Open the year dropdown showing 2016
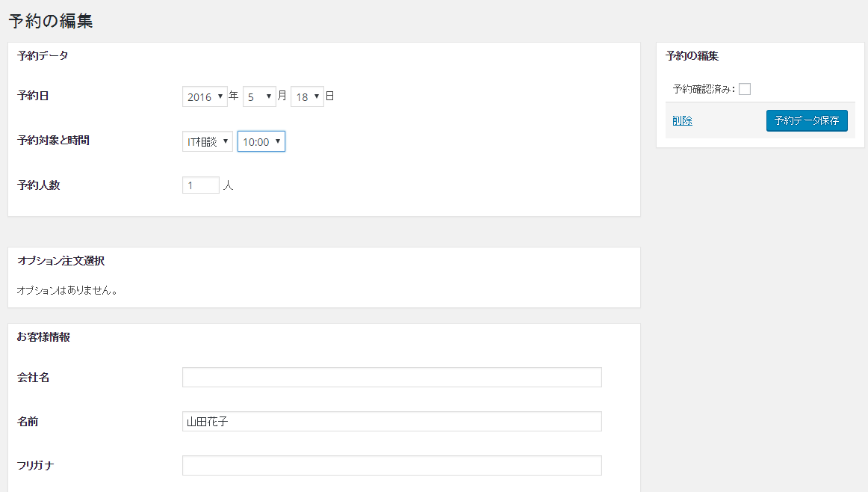This screenshot has height=492, width=868. [205, 96]
